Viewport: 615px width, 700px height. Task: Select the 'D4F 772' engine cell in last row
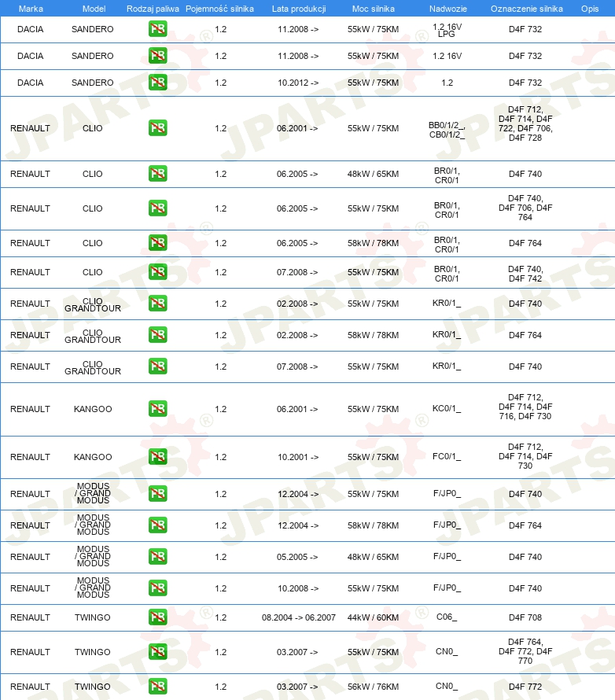coord(525,687)
